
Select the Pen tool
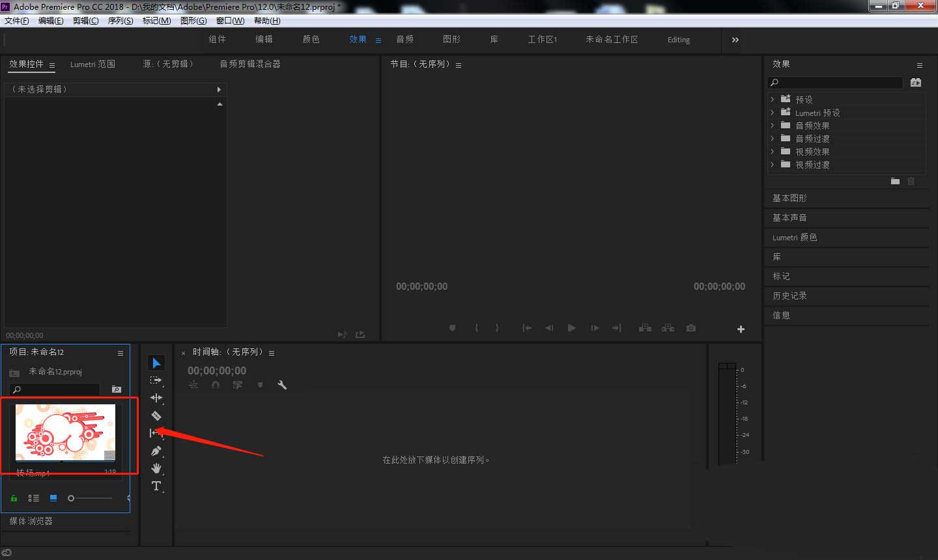click(x=156, y=451)
